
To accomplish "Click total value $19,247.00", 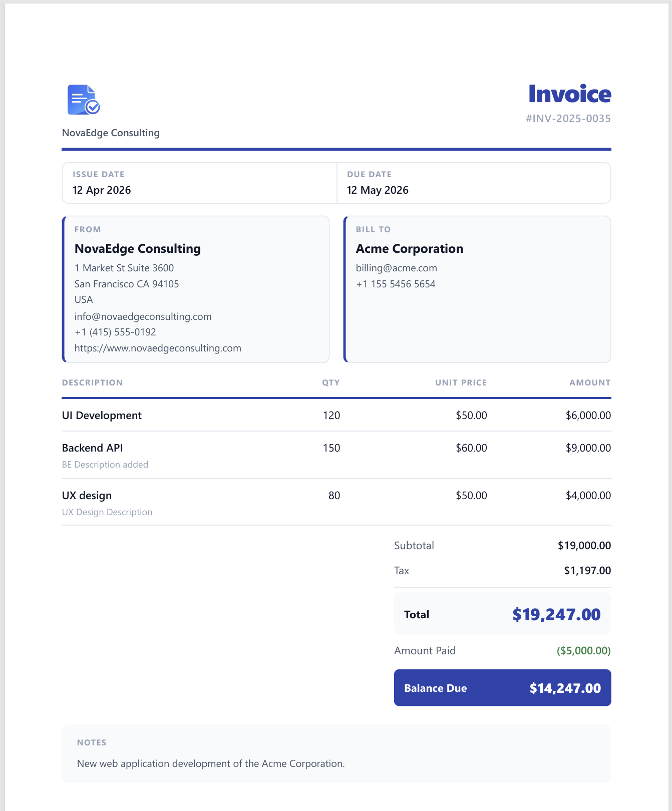I will pos(556,614).
